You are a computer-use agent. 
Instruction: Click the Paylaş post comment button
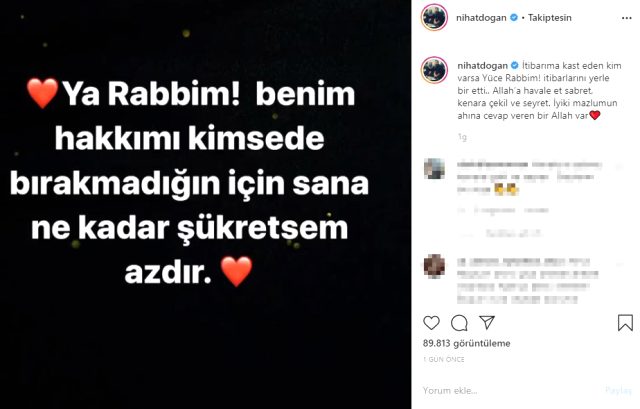pyautogui.click(x=618, y=391)
